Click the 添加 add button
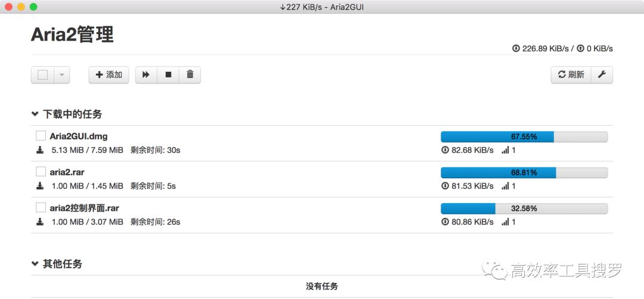The height and width of the screenshot is (299, 644). click(x=109, y=74)
